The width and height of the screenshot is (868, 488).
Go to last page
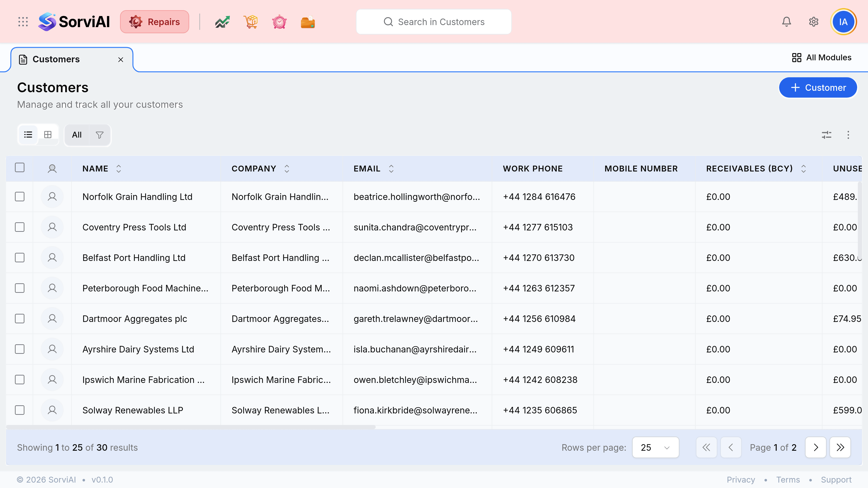840,448
